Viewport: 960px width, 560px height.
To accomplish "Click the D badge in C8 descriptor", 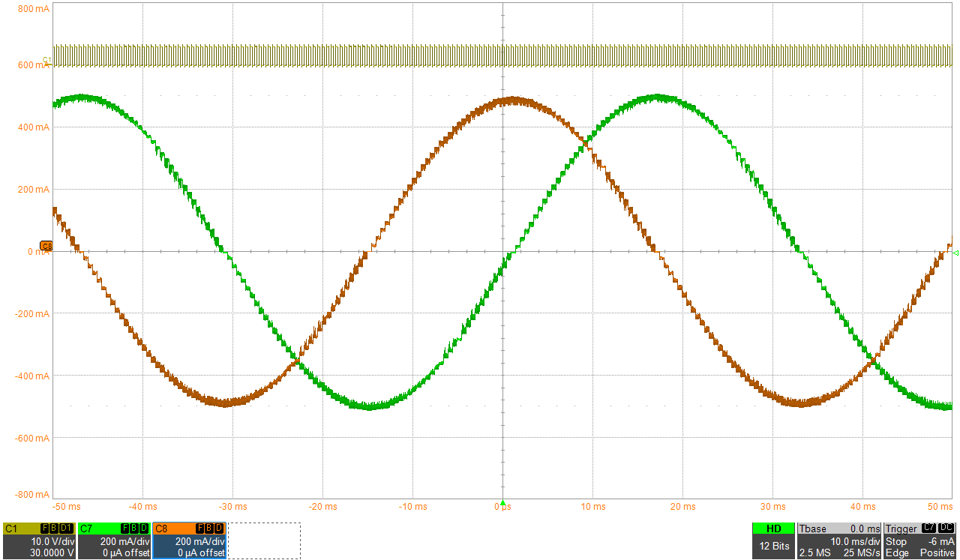I will coord(218,529).
